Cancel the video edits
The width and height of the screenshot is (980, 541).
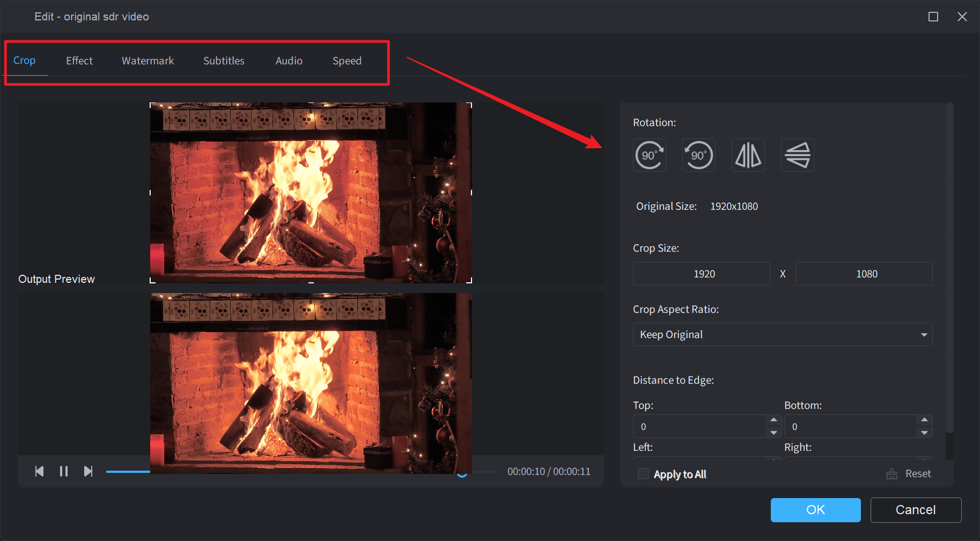(x=916, y=510)
